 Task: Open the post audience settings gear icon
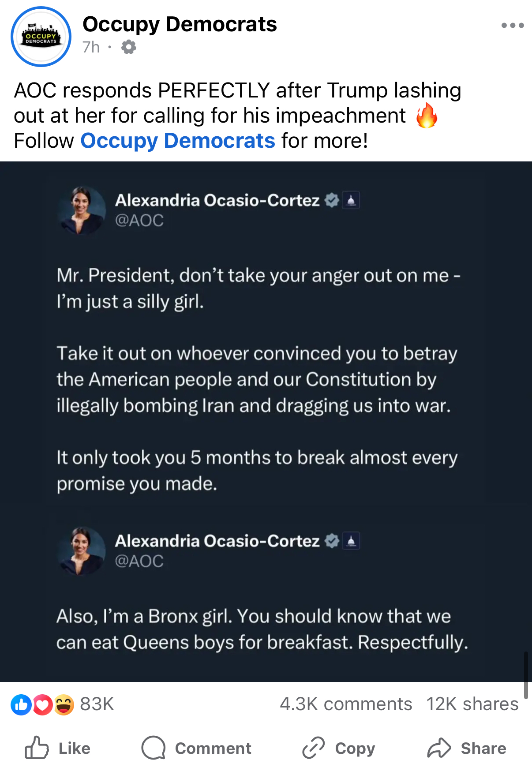(x=128, y=47)
